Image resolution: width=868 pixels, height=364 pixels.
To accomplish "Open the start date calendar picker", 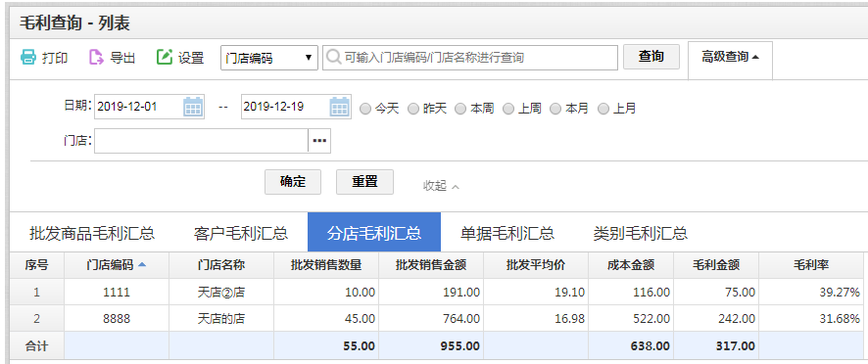I will click(193, 107).
